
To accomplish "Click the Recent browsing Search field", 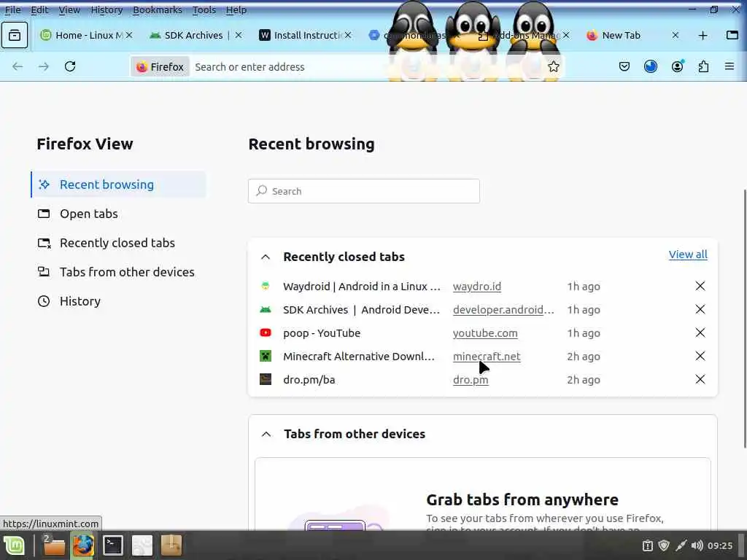I will (364, 191).
